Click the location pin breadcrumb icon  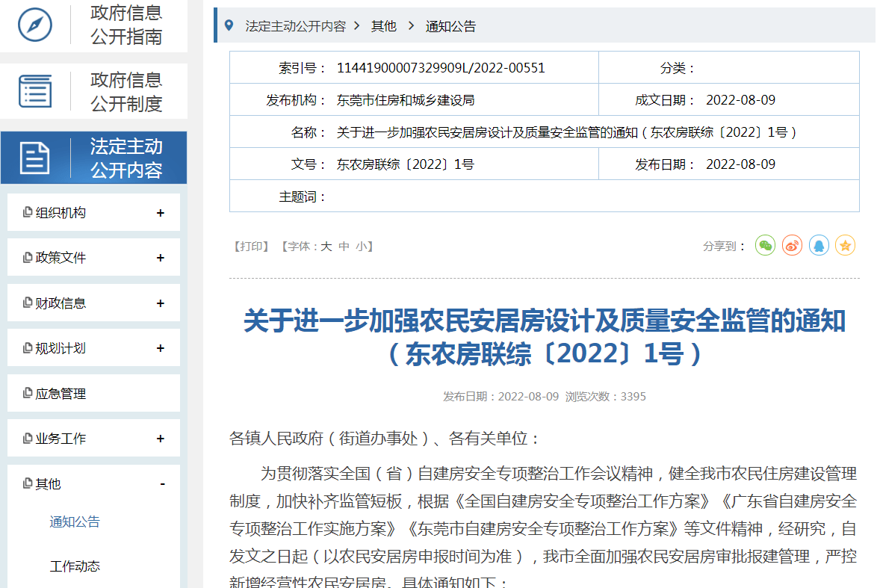(x=229, y=26)
